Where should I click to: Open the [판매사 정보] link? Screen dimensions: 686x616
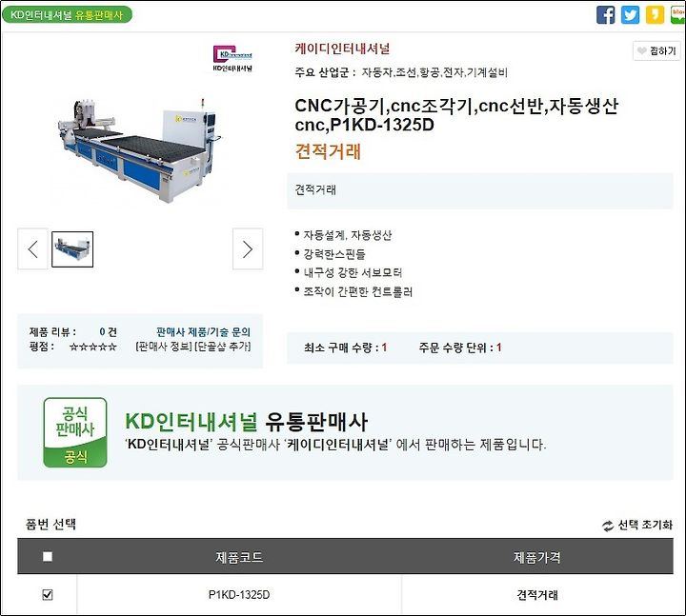[x=164, y=347]
